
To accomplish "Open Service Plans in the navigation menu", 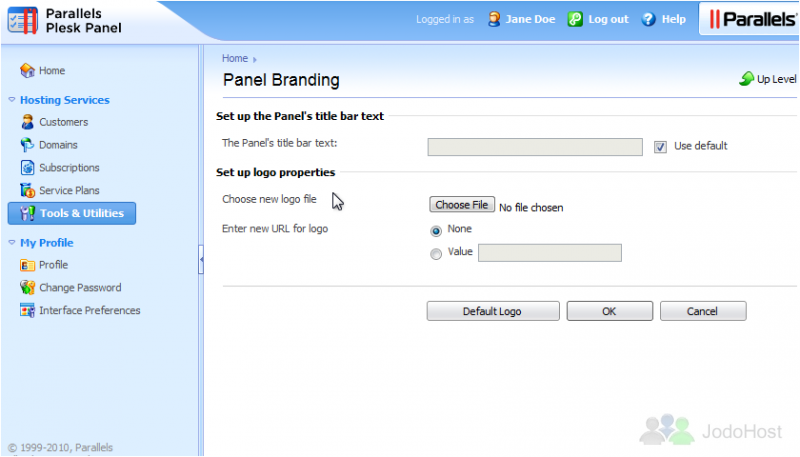I will (69, 190).
